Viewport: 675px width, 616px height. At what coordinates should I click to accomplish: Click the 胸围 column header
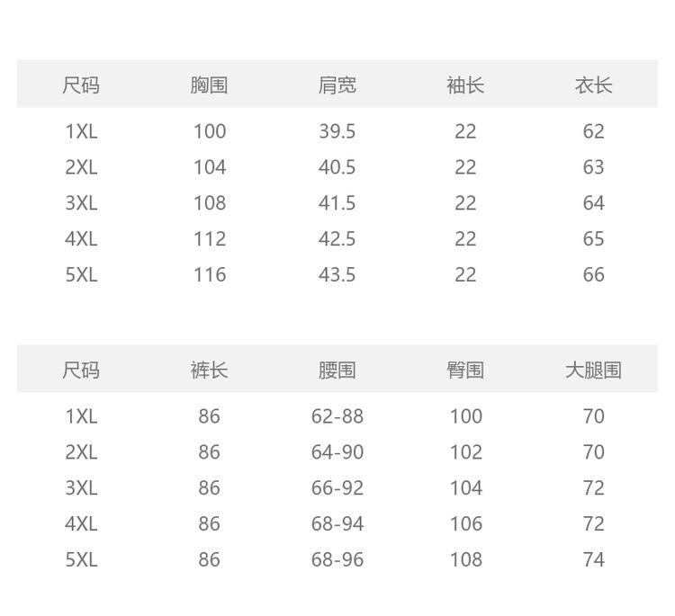[x=209, y=85]
